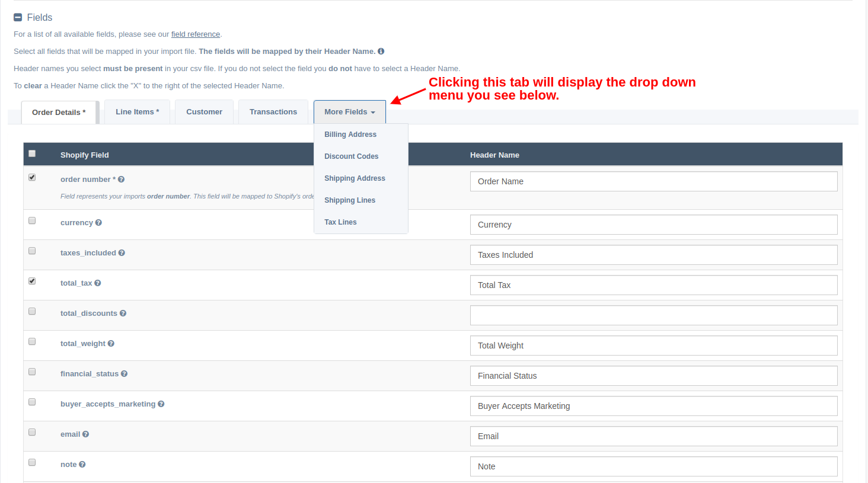Viewport: 868px width, 483px height.
Task: Click info icon after 'Header Name.' sentence
Action: (381, 52)
